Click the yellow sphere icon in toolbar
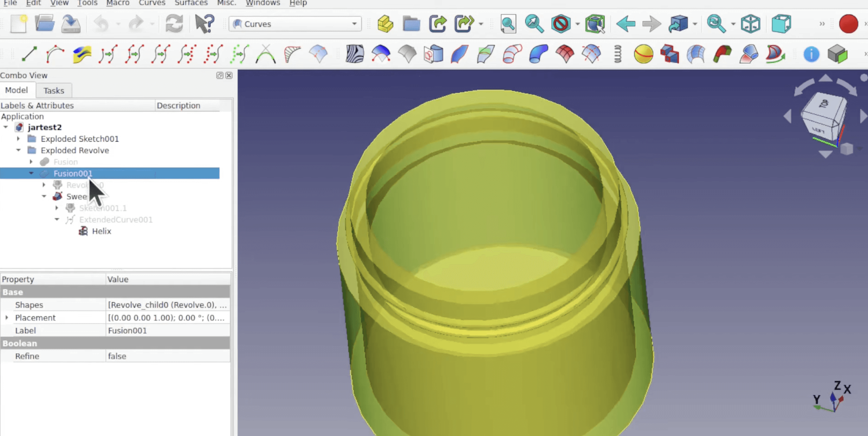Screen dimensions: 868x436 (643, 54)
